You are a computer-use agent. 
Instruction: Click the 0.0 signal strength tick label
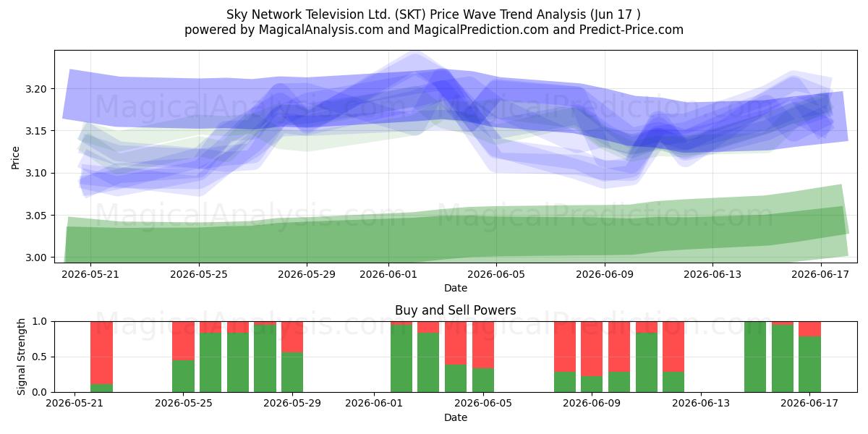click(41, 392)
